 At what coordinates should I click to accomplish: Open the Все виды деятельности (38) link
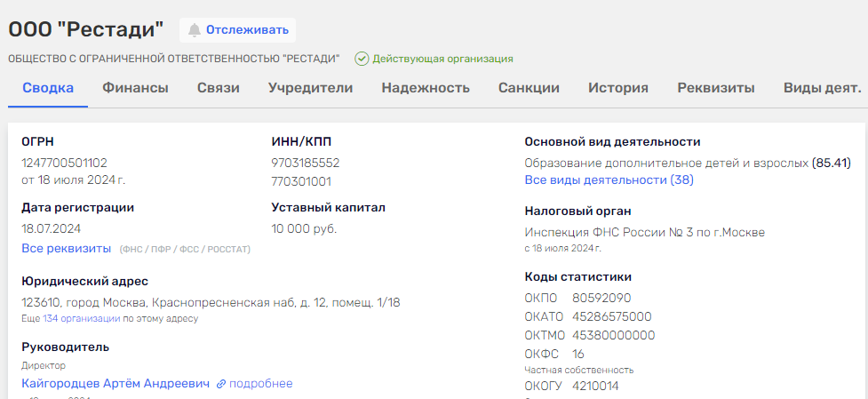[609, 180]
